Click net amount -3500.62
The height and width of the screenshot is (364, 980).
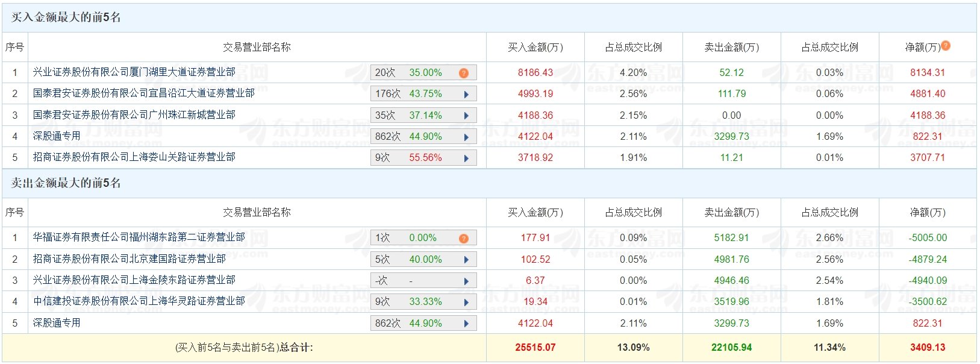(x=928, y=301)
